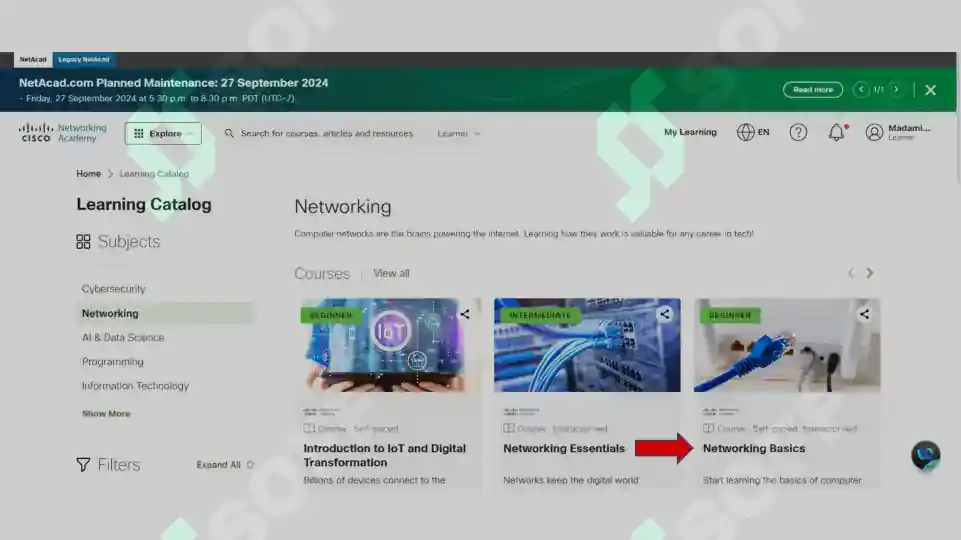961x540 pixels.
Task: Click the Cisco Networking Academy logo
Action: tap(63, 132)
